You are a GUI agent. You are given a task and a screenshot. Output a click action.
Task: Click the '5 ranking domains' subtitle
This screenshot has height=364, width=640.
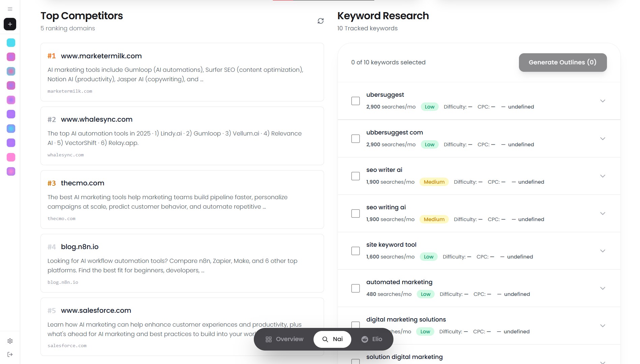pyautogui.click(x=67, y=28)
